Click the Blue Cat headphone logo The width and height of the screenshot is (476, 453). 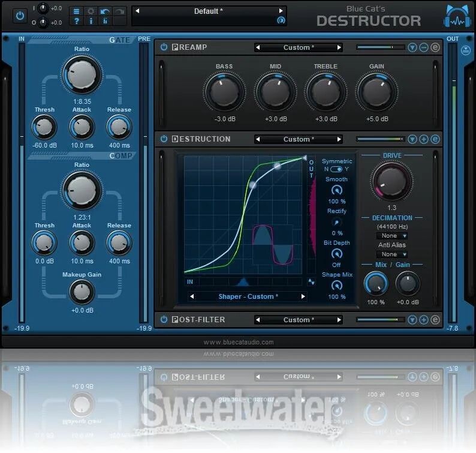pos(457,17)
